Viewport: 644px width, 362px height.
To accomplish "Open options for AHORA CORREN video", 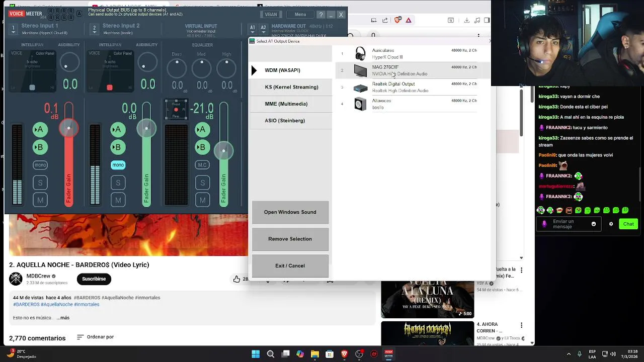I will (x=521, y=325).
